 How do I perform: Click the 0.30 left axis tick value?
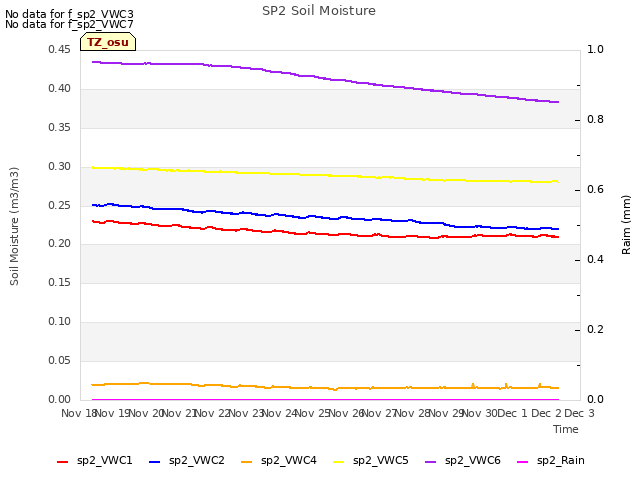pos(59,167)
